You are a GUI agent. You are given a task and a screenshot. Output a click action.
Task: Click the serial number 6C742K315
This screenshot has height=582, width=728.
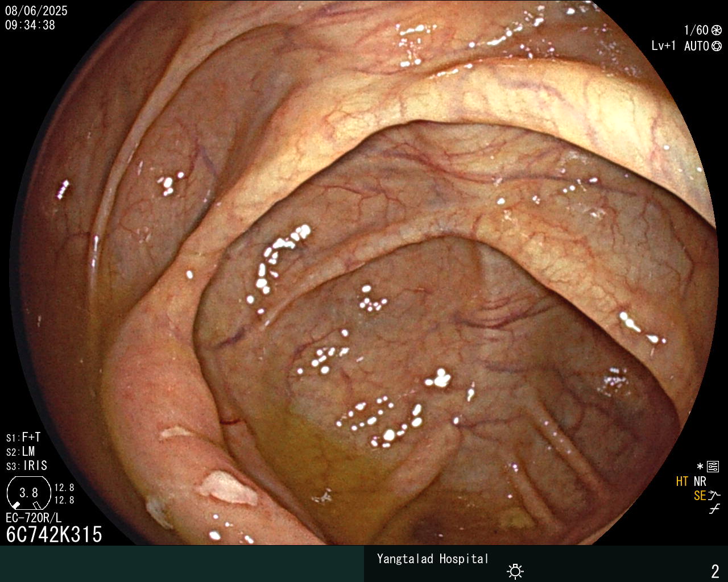(54, 534)
